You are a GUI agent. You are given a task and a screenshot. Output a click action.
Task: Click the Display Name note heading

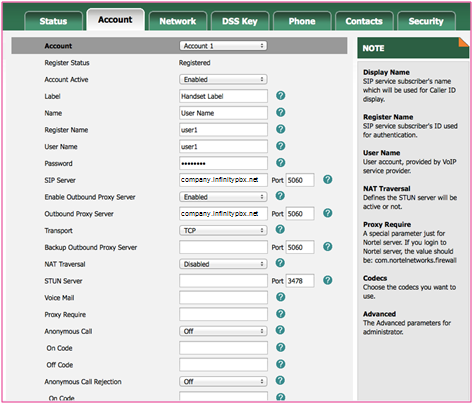386,72
